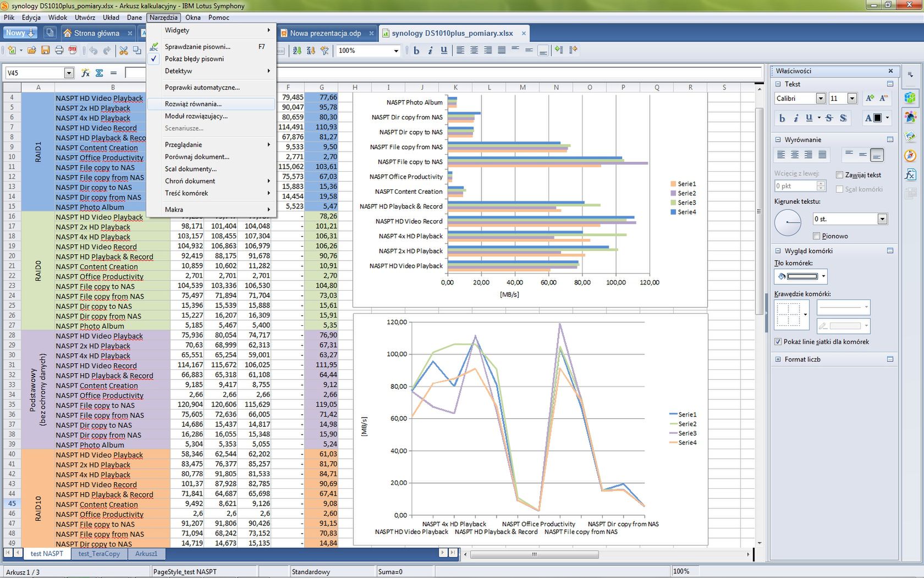
Task: Click main toolbar bold 'b' icon
Action: [x=416, y=51]
